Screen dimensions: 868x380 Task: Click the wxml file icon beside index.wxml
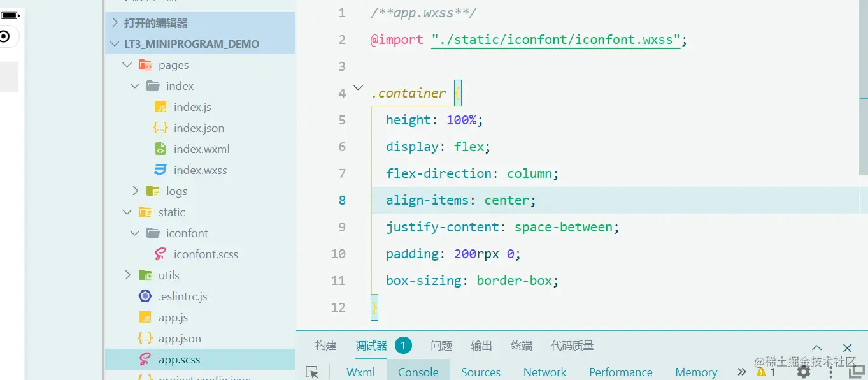pos(160,149)
